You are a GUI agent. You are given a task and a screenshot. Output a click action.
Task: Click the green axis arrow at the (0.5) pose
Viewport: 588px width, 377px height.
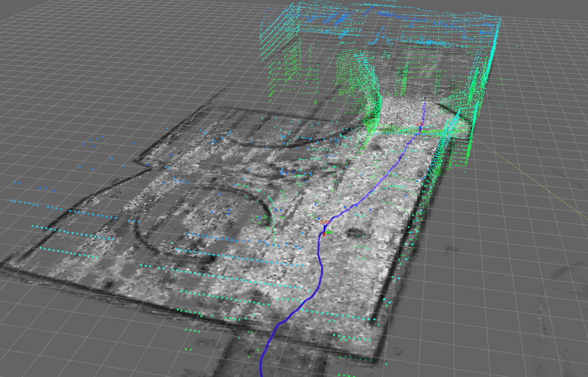click(x=328, y=232)
